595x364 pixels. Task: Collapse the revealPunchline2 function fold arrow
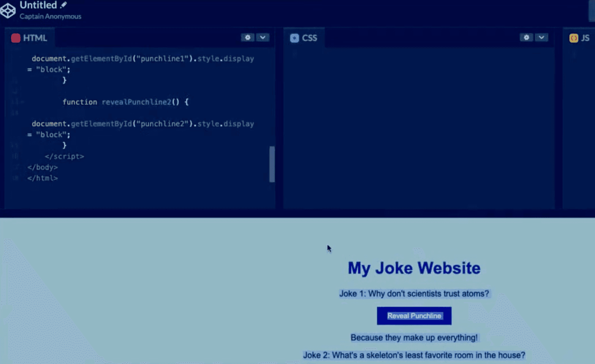coord(22,102)
